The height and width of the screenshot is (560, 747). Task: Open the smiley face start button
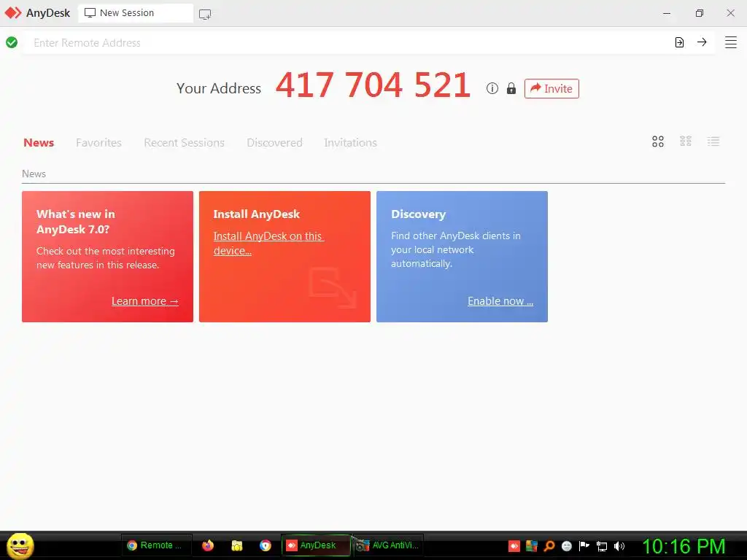(20, 545)
